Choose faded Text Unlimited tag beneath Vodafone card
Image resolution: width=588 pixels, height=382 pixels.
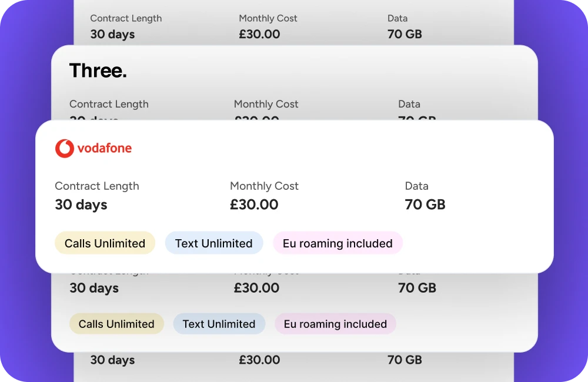tap(219, 324)
